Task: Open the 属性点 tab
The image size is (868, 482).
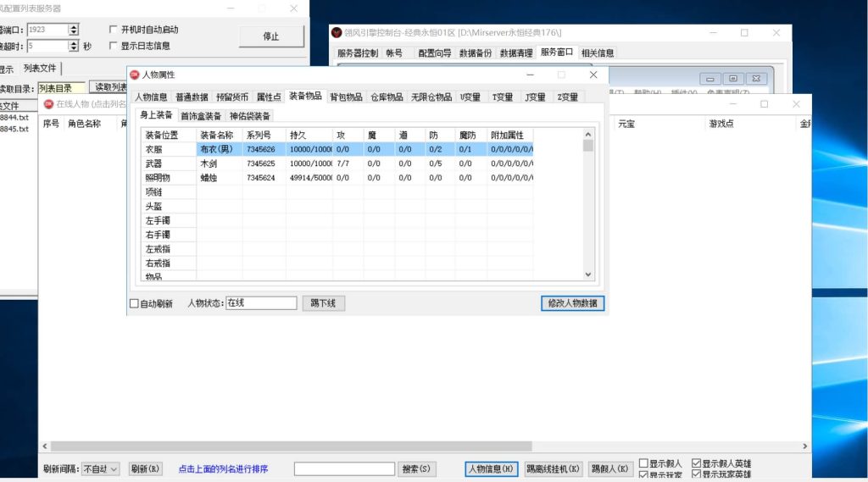Action: [269, 97]
